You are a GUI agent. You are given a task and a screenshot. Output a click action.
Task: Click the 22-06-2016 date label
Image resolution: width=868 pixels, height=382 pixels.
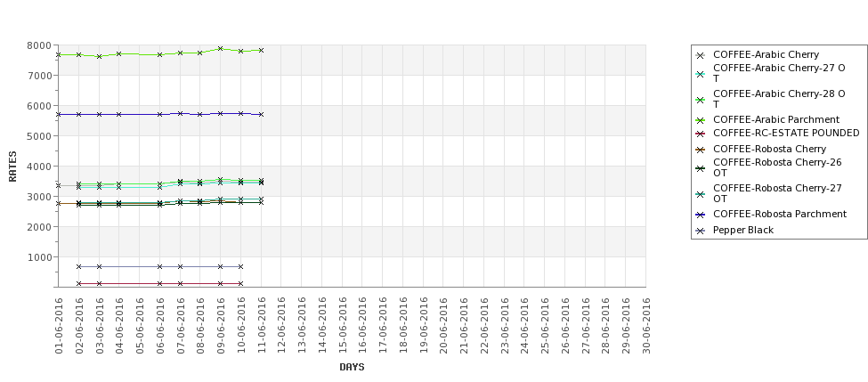[484, 326]
